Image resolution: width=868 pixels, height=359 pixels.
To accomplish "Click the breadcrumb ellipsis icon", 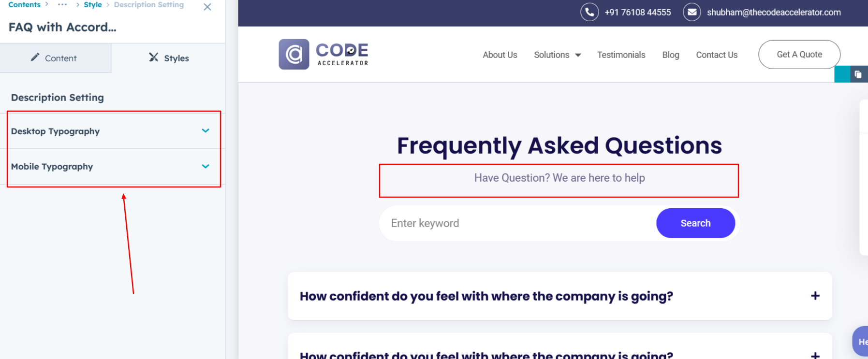I will coord(62,5).
